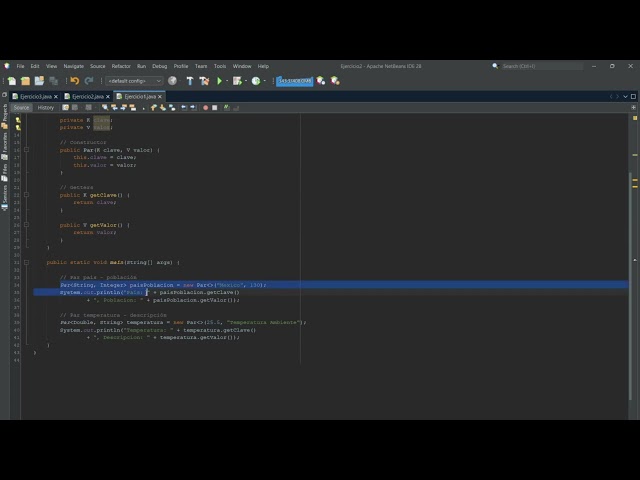Open the Help menu
The image size is (640, 480).
[x=263, y=66]
